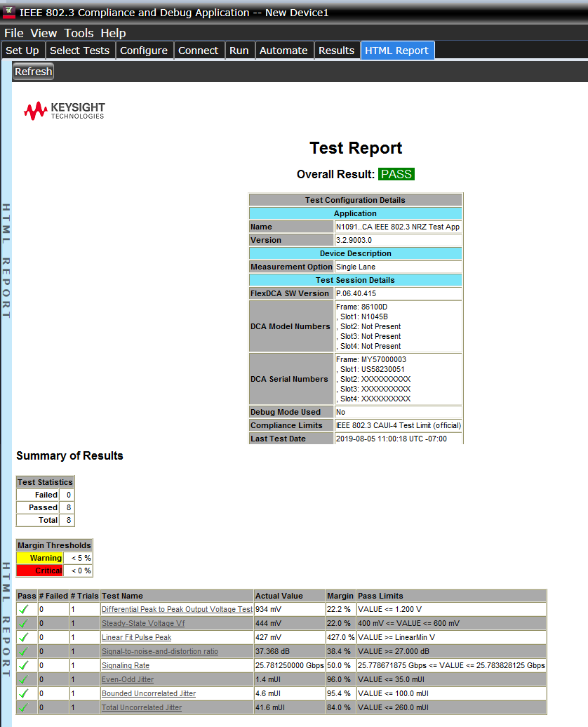Image resolution: width=588 pixels, height=727 pixels.
Task: Switch to the Run tab
Action: (x=239, y=50)
